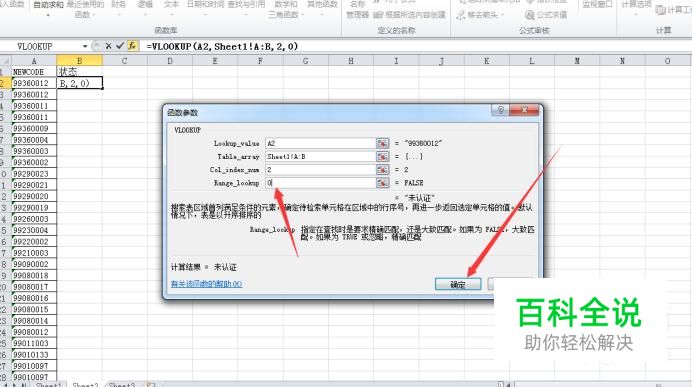Open the Name Box dropdown arrow beside VLOOKUP

coord(85,46)
